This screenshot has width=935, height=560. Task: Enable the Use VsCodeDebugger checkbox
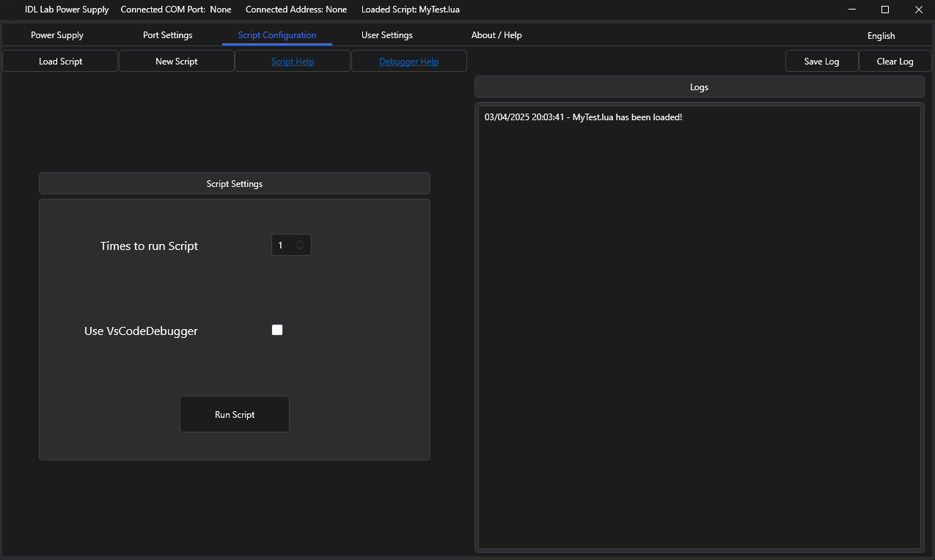(277, 330)
